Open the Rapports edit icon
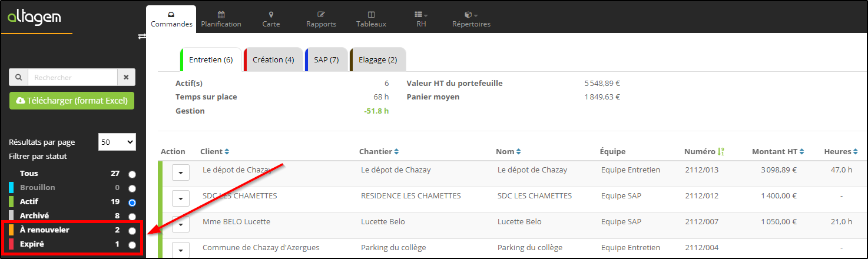The width and height of the screenshot is (868, 259). 321,14
